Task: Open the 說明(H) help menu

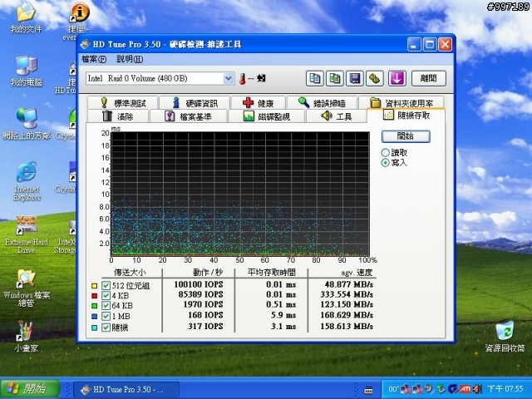Action: tap(130, 59)
